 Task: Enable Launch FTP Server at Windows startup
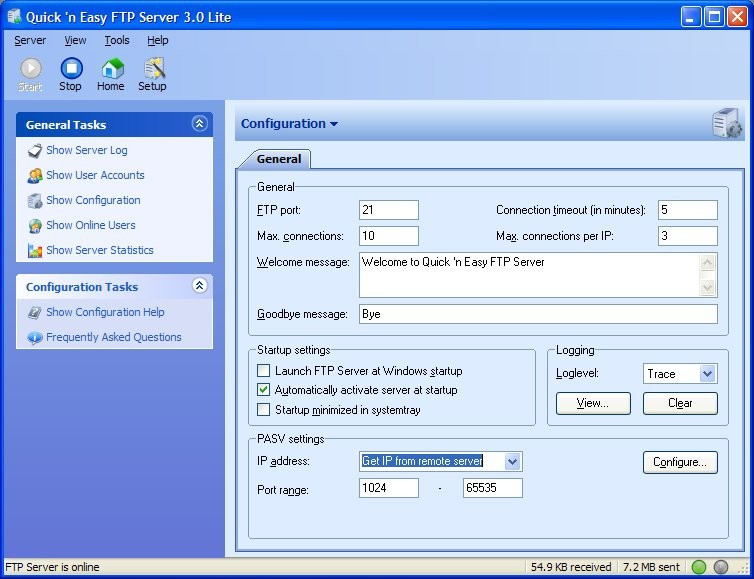pyautogui.click(x=264, y=371)
